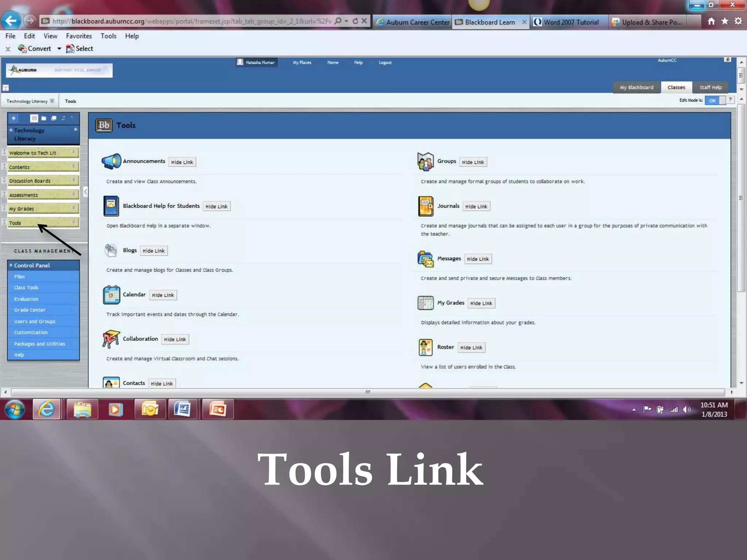This screenshot has height=560, width=747.
Task: Open Windows Explorer from the taskbar
Action: pos(82,409)
